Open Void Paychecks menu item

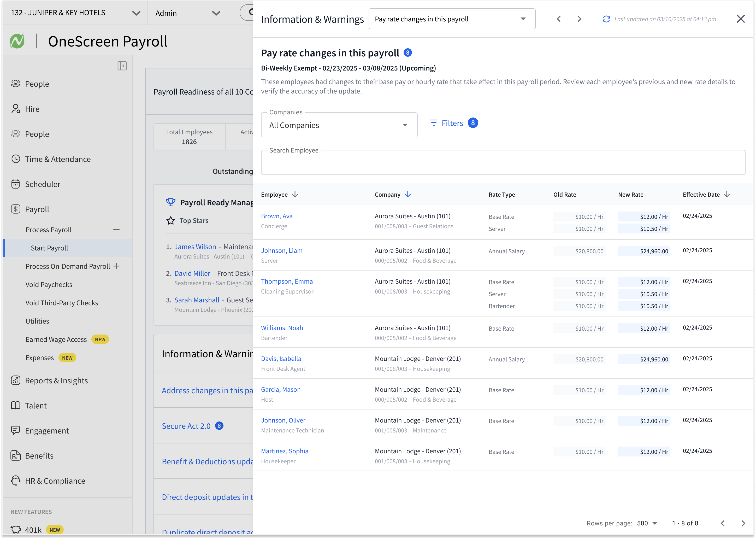[49, 285]
